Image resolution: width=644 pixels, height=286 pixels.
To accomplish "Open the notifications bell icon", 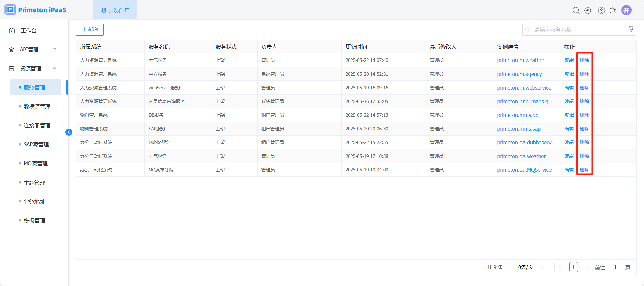I will (613, 10).
